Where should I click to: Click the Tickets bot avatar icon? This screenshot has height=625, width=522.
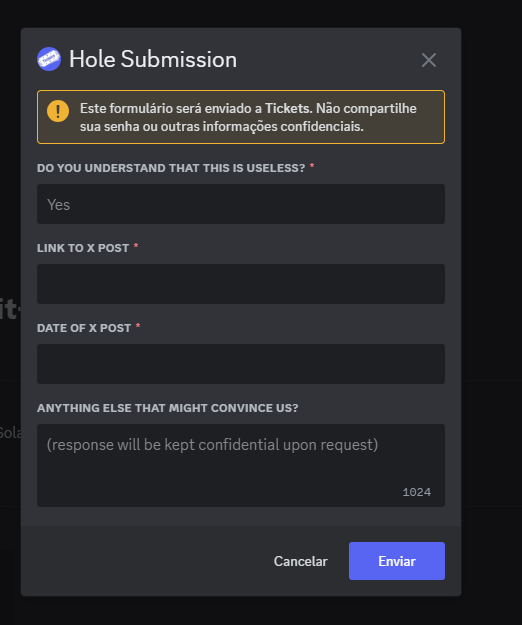click(49, 59)
